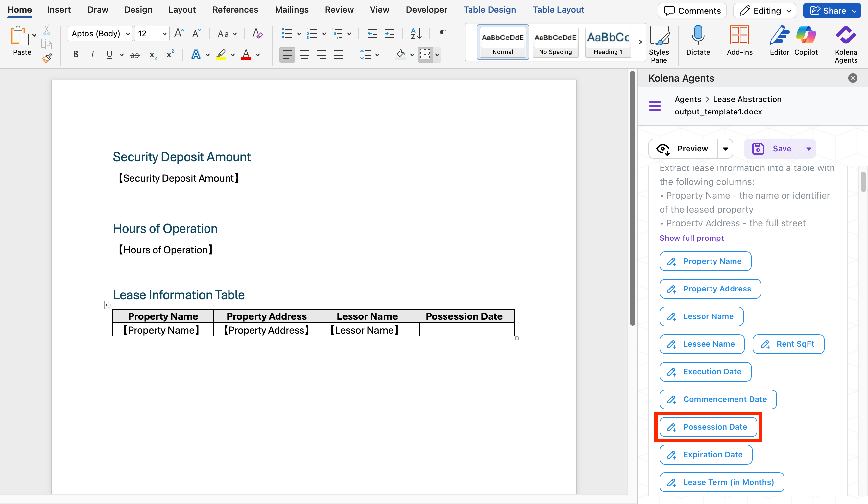
Task: Toggle bold formatting
Action: coord(76,55)
